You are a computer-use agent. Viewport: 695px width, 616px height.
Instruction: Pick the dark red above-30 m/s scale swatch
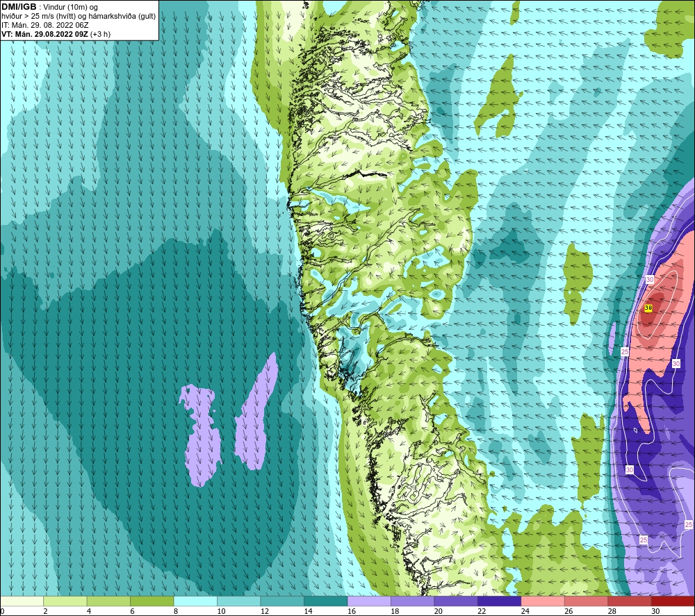(x=673, y=601)
